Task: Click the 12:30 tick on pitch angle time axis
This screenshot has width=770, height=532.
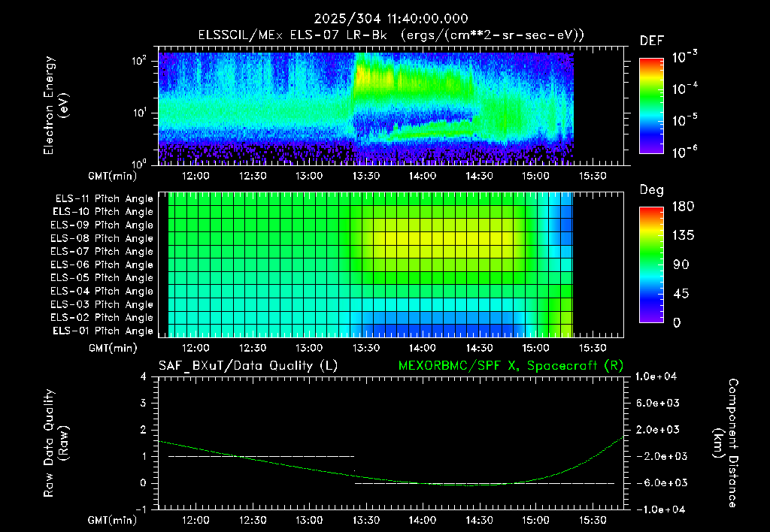Action: (253, 348)
